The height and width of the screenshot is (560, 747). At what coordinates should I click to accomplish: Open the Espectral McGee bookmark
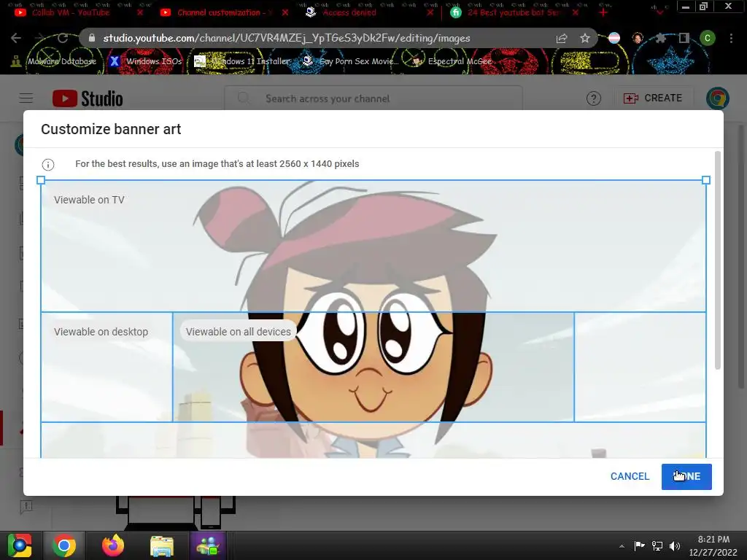[x=452, y=61]
